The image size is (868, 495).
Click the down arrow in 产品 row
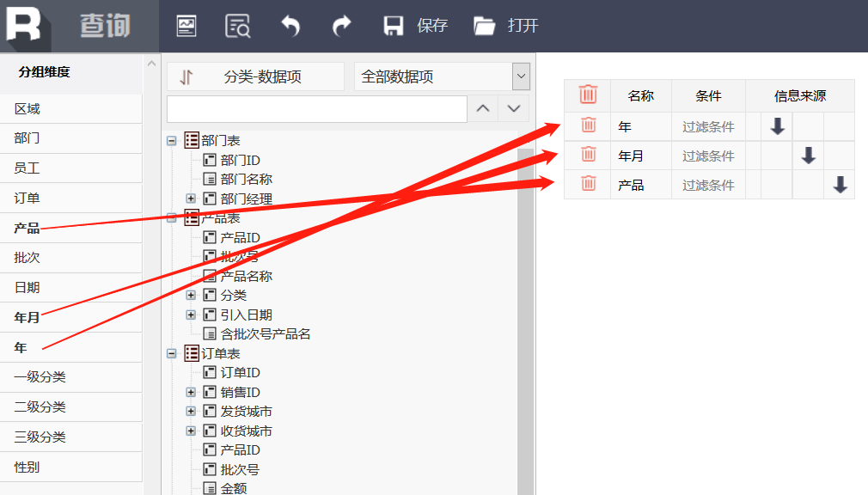coord(840,184)
